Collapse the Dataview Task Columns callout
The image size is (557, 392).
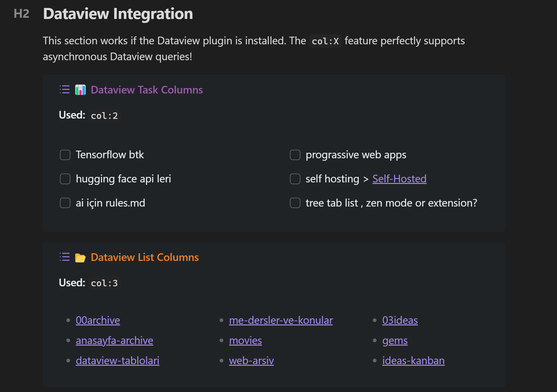pyautogui.click(x=147, y=90)
